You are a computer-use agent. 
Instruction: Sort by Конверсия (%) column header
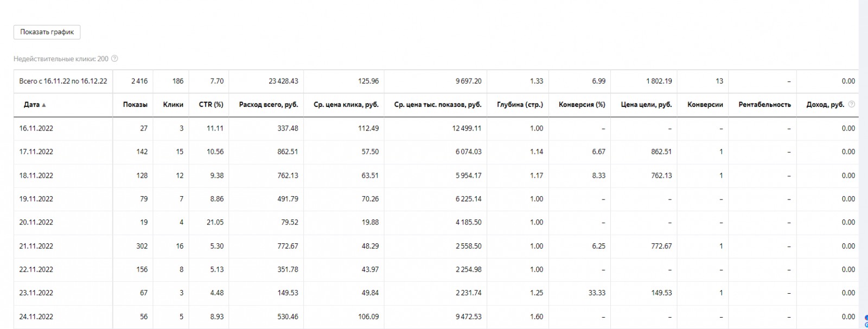582,105
